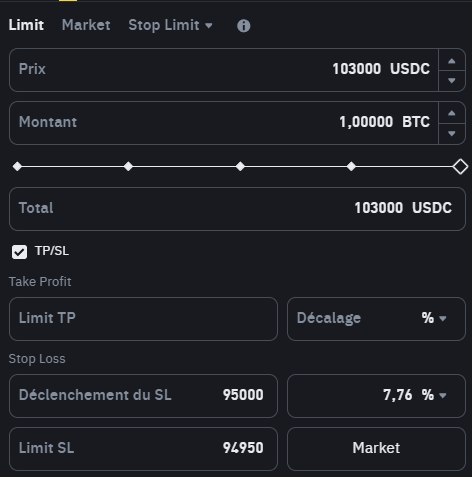
Task: Increase Montant with the up arrow
Action: coord(452,113)
